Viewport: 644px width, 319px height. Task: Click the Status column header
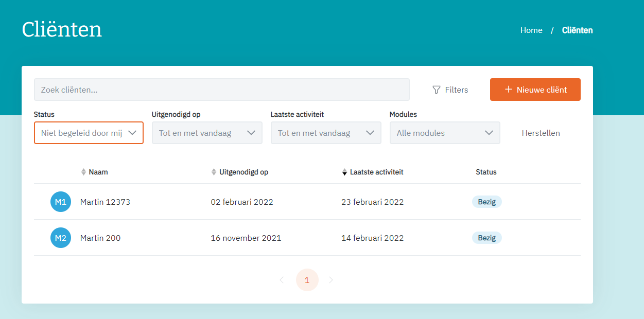click(486, 172)
